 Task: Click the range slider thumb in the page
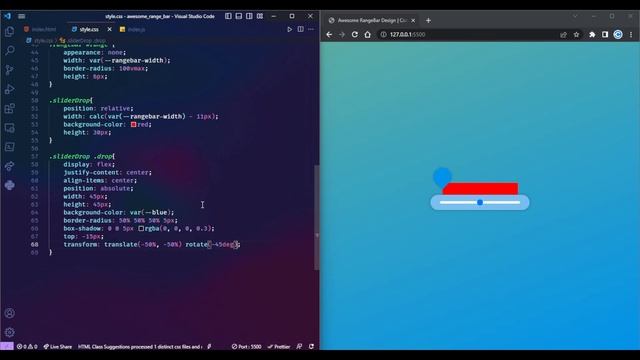pos(480,202)
